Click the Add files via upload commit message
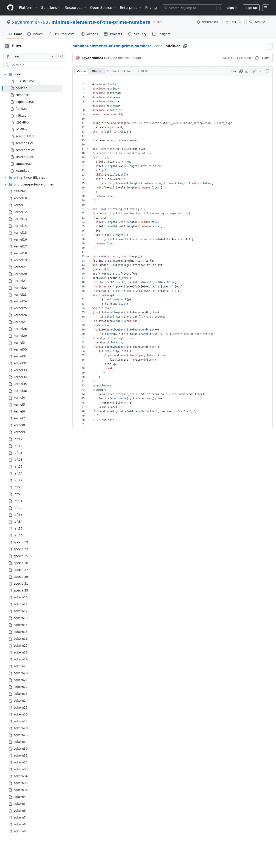Viewport: 276px width, 868px height. (126, 58)
